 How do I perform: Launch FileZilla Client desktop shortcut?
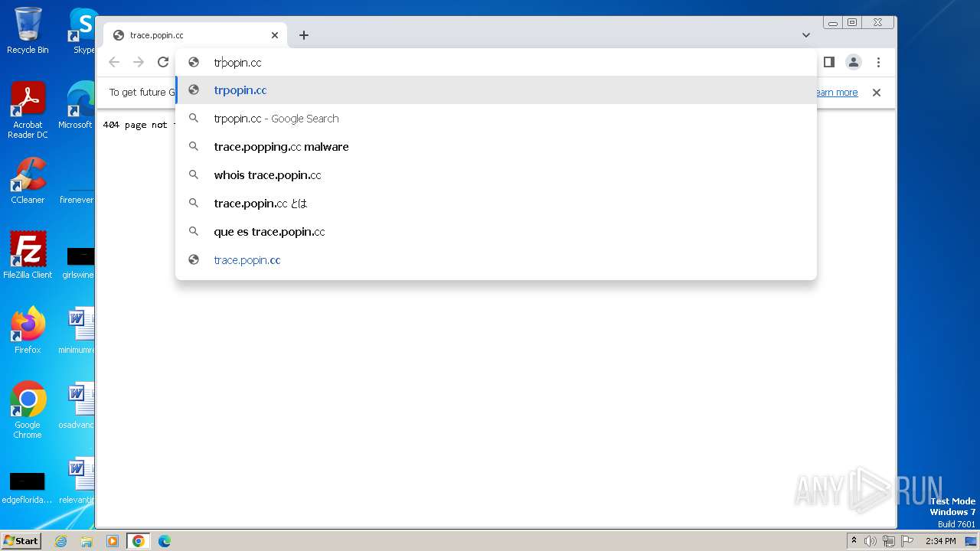tap(28, 256)
